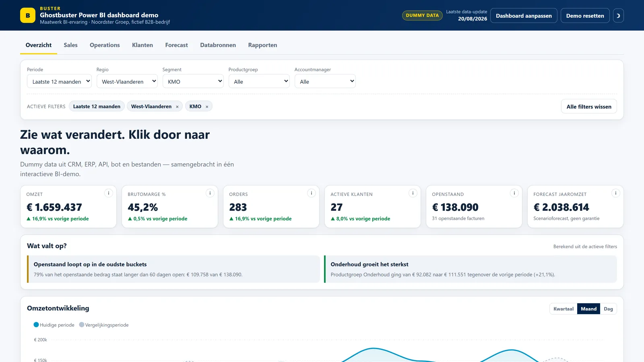Select Kwartaal chart granularity

563,309
